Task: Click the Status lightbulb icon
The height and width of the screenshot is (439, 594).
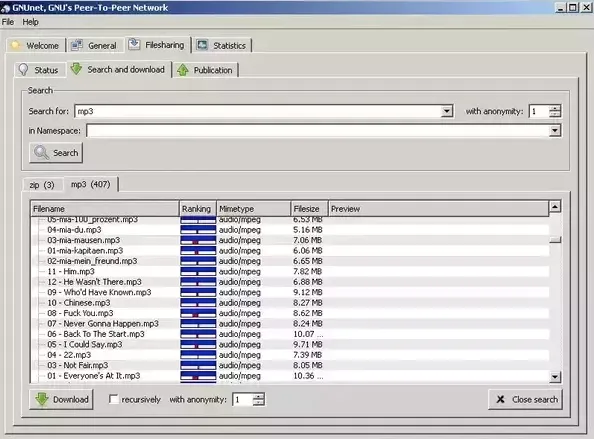Action: click(23, 70)
